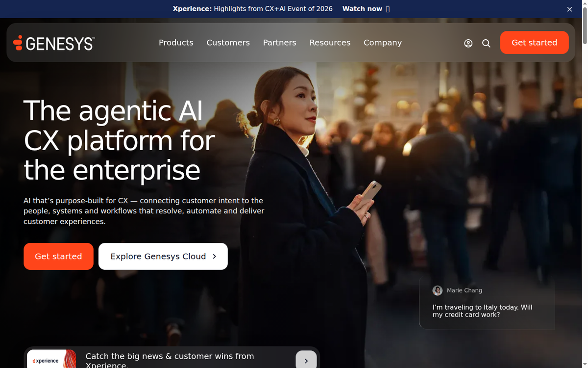This screenshot has height=368, width=588.
Task: Open the Products menu
Action: click(x=176, y=43)
